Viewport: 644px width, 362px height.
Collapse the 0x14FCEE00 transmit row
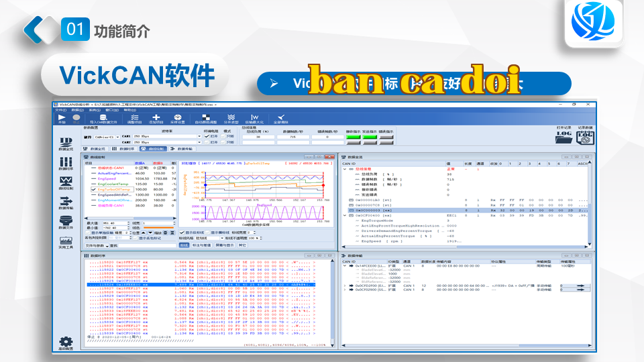point(345,266)
